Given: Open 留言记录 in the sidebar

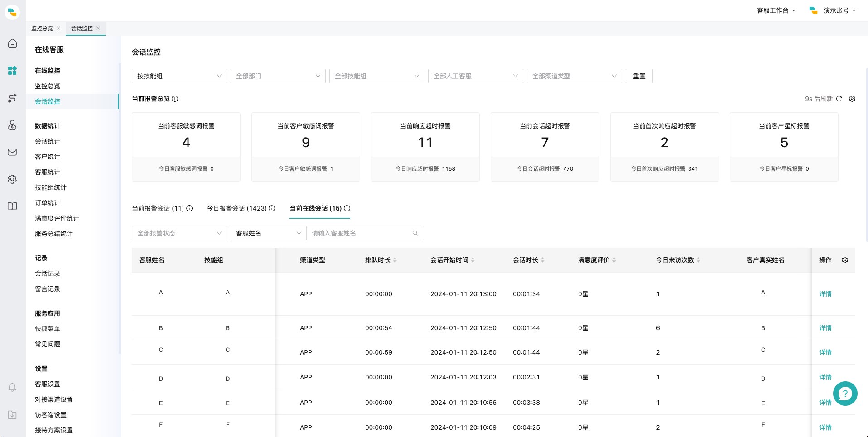Looking at the screenshot, I should coord(48,289).
